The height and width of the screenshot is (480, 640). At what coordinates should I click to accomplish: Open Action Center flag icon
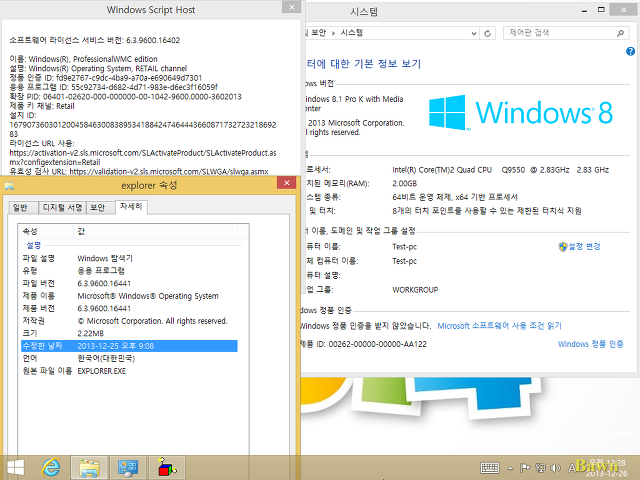point(525,468)
